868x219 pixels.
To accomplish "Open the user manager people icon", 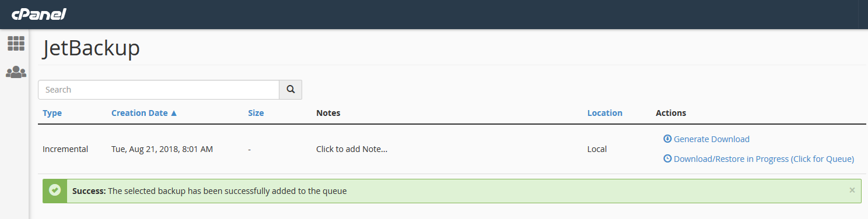I will pyautogui.click(x=16, y=72).
